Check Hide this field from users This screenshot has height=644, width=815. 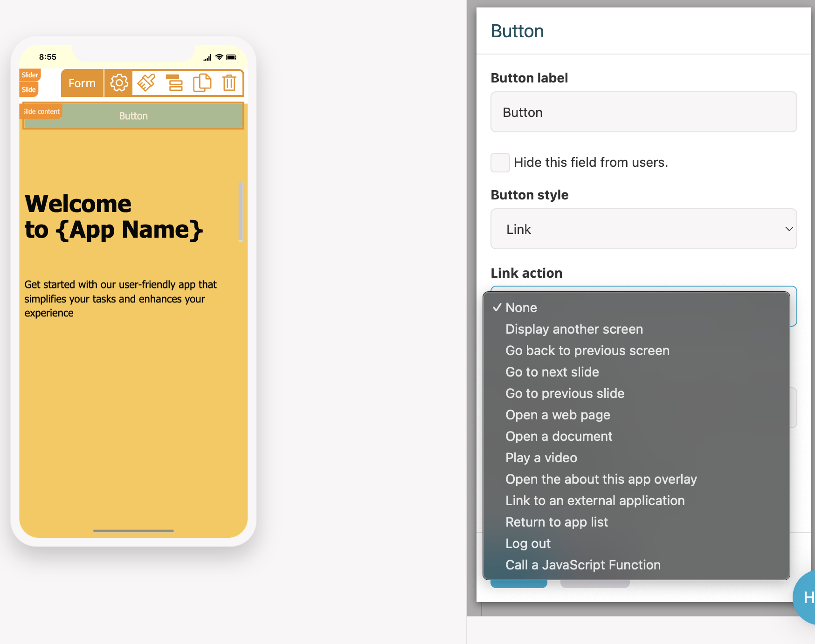tap(500, 163)
